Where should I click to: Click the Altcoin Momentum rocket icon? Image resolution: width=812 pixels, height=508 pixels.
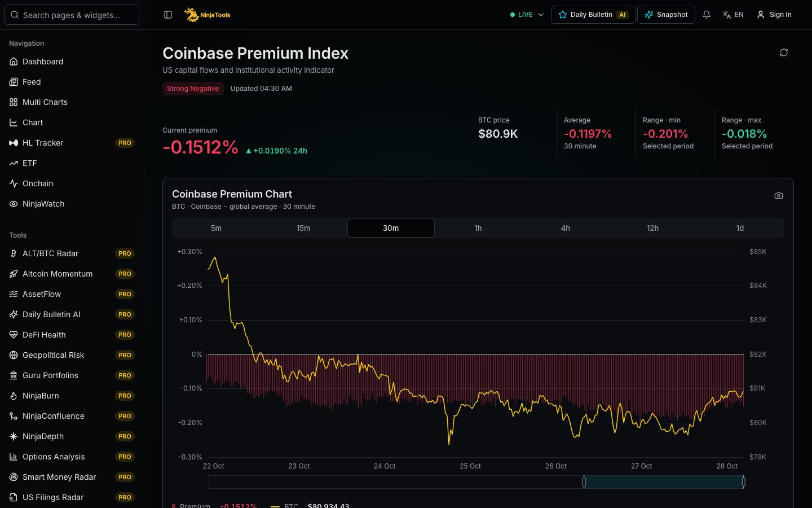(14, 274)
